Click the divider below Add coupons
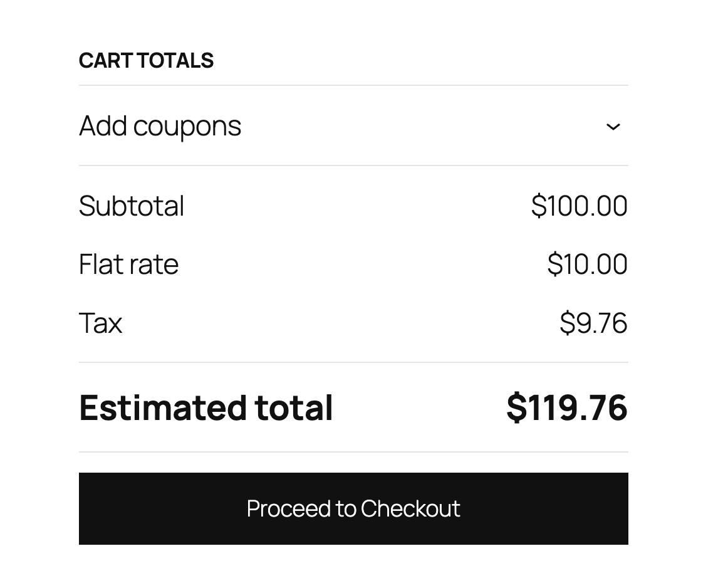The image size is (728, 588). [x=353, y=165]
